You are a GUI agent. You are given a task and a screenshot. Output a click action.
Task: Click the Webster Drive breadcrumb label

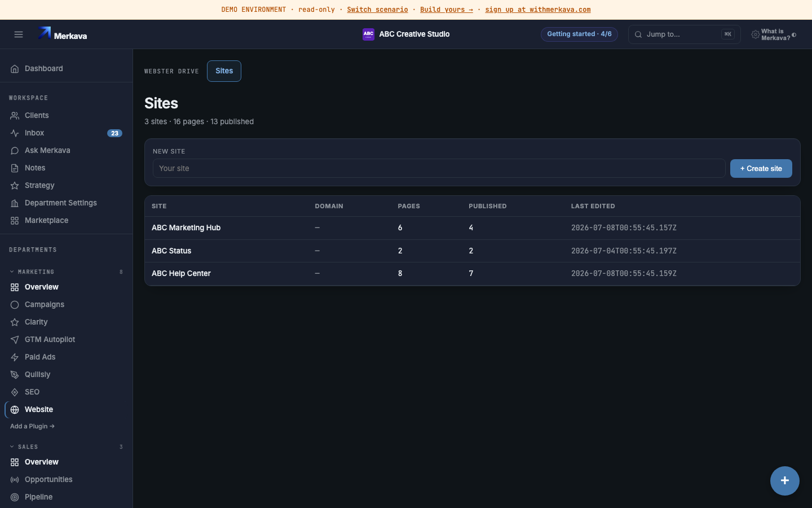click(x=171, y=72)
